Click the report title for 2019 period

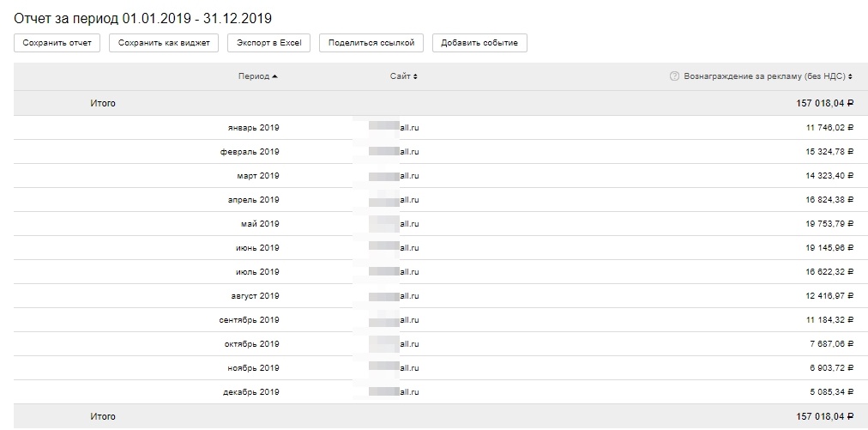[x=142, y=18]
